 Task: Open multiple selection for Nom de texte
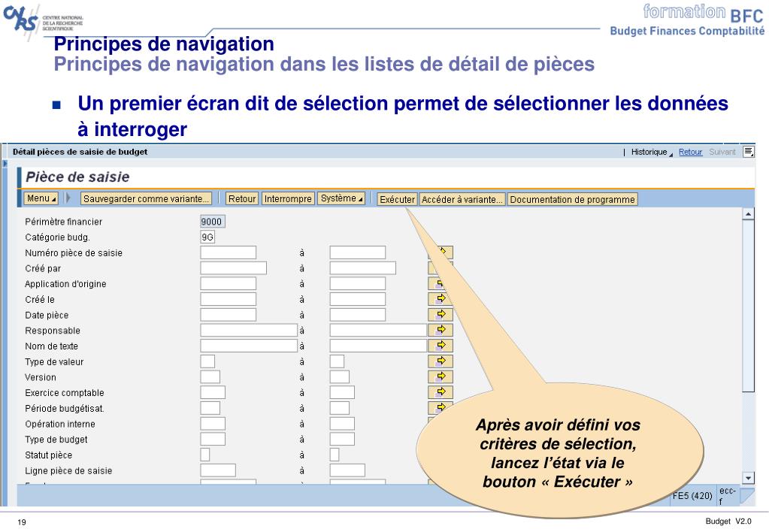click(x=441, y=346)
